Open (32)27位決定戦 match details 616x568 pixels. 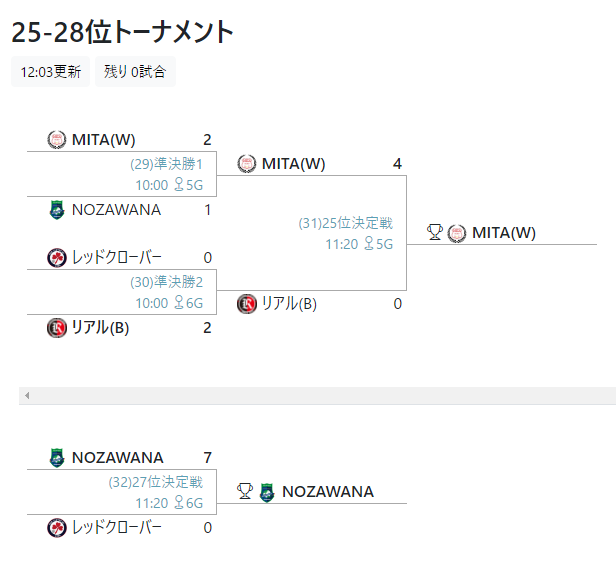[x=156, y=482]
